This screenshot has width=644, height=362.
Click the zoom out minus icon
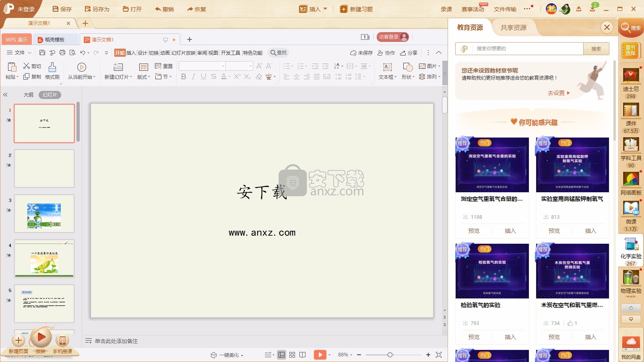[359, 355]
